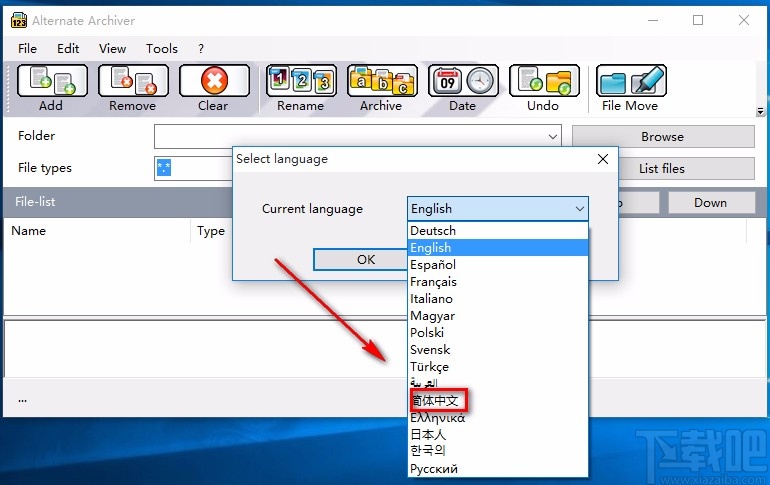Open the Rename tool icon
Screen dimensions: 770x485
point(301,81)
